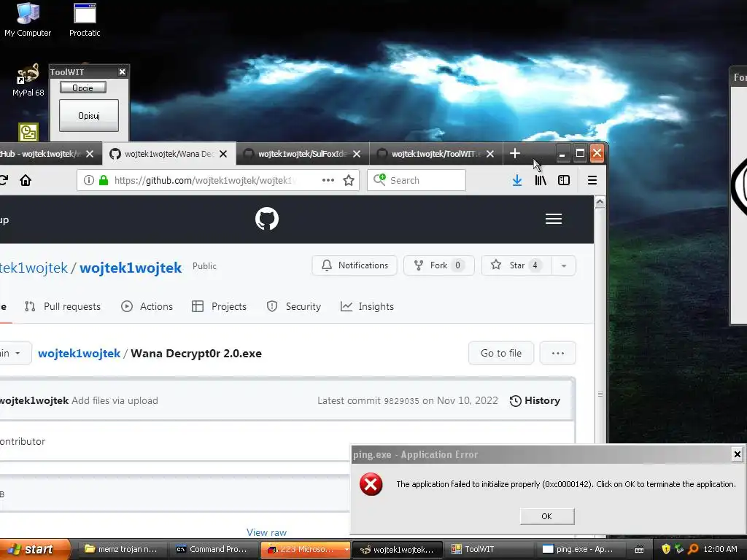This screenshot has width=747, height=560.
Task: Launch MyPal 68 desktop shortcut
Action: tap(28, 80)
